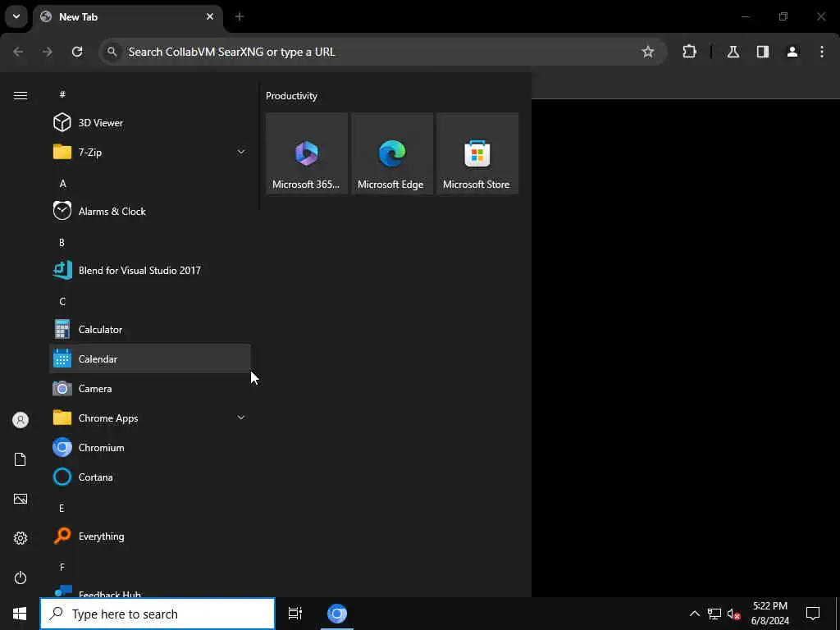The width and height of the screenshot is (840, 630).
Task: Open the browser profile icon
Action: pos(792,52)
